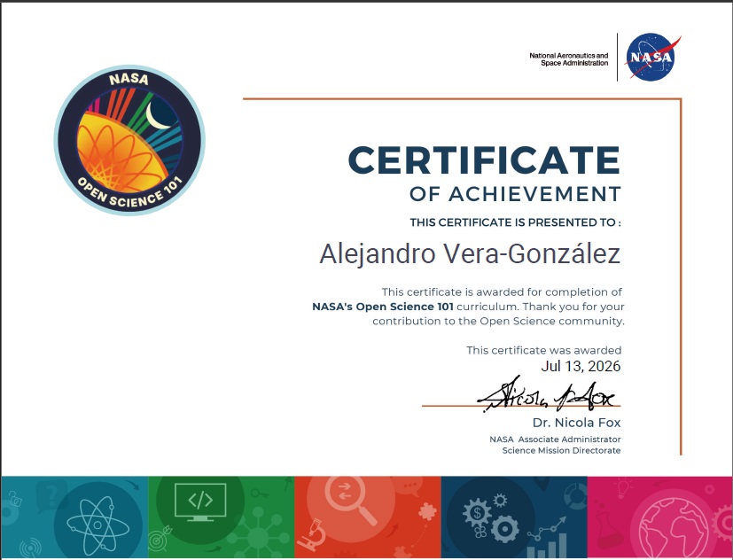The width and height of the screenshot is (733, 560).
Task: Click the lightbulb icon in pink banner
Action: pyautogui.click(x=623, y=487)
